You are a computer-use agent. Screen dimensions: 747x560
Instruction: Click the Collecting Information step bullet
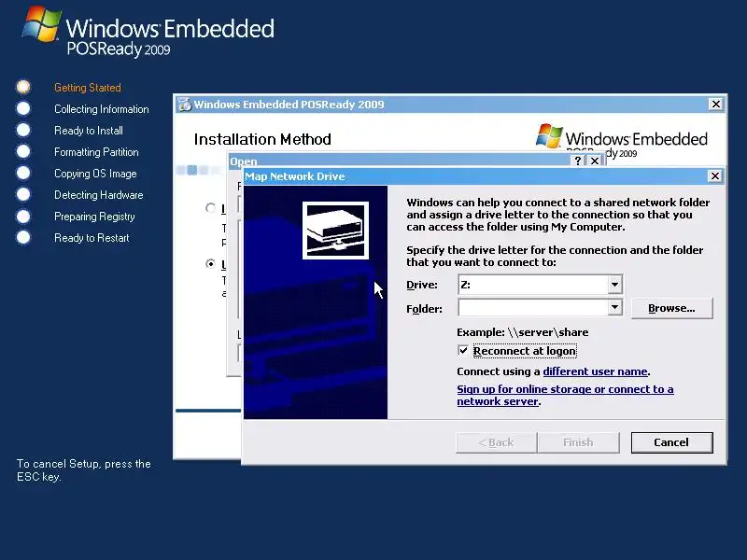22,108
